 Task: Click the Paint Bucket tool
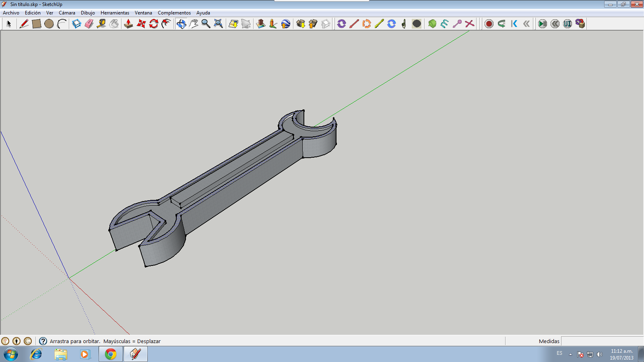click(114, 24)
